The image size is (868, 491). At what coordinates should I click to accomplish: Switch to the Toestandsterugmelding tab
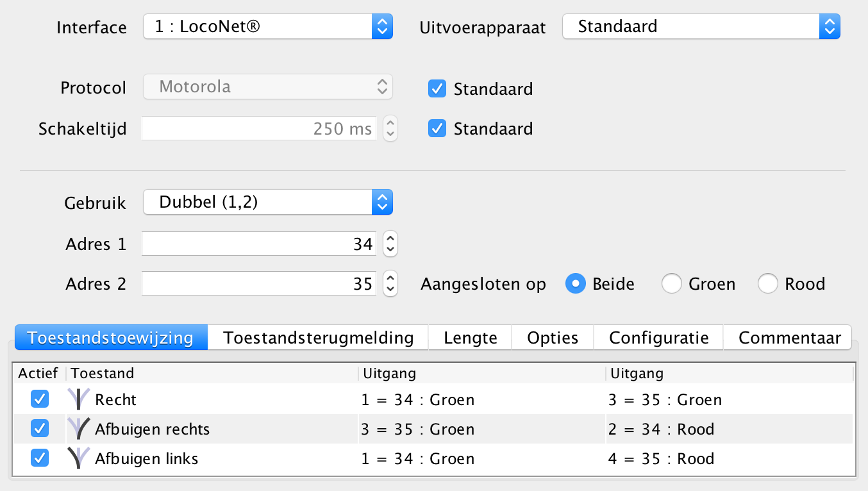[318, 337]
